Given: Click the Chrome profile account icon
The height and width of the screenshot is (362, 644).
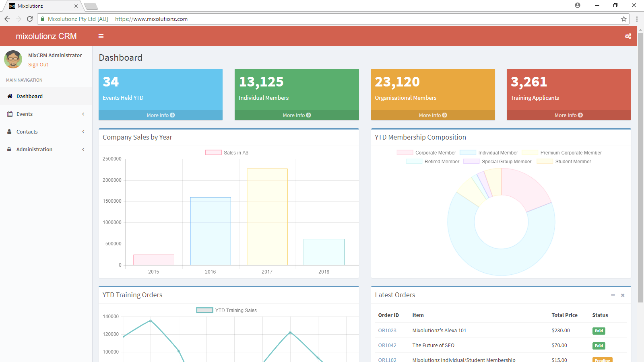Looking at the screenshot, I should point(578,5).
